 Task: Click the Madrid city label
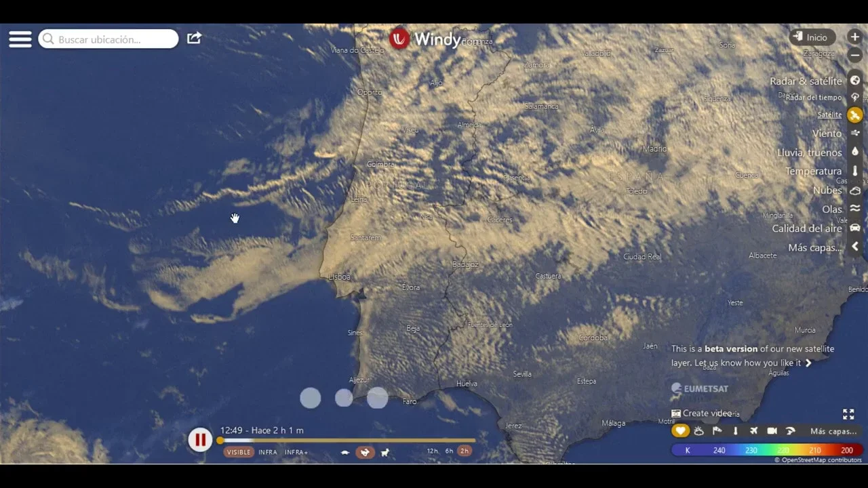pyautogui.click(x=655, y=149)
